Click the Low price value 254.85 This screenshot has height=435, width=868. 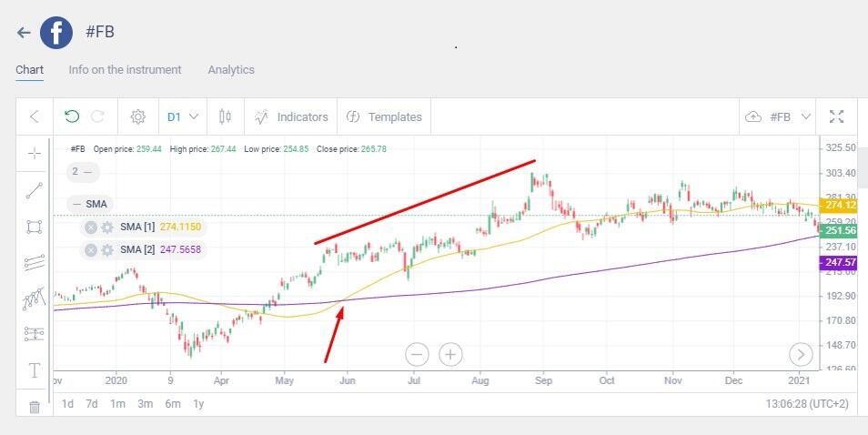[296, 149]
